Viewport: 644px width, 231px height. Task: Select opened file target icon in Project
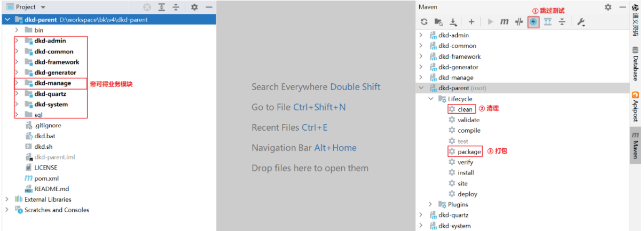pyautogui.click(x=147, y=7)
